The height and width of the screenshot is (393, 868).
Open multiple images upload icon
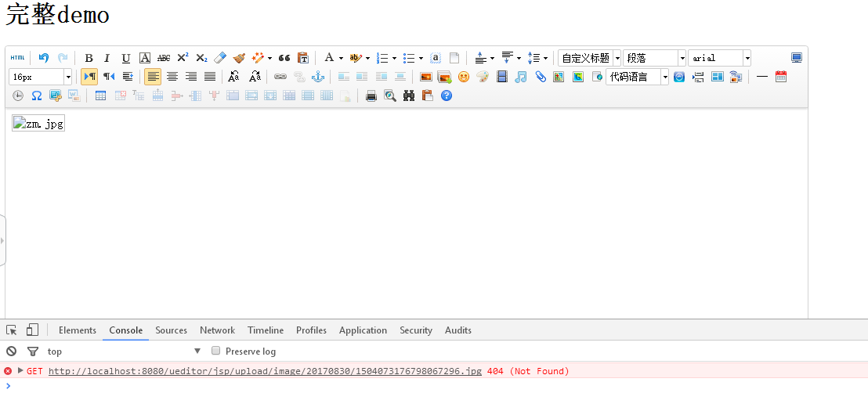coord(444,77)
